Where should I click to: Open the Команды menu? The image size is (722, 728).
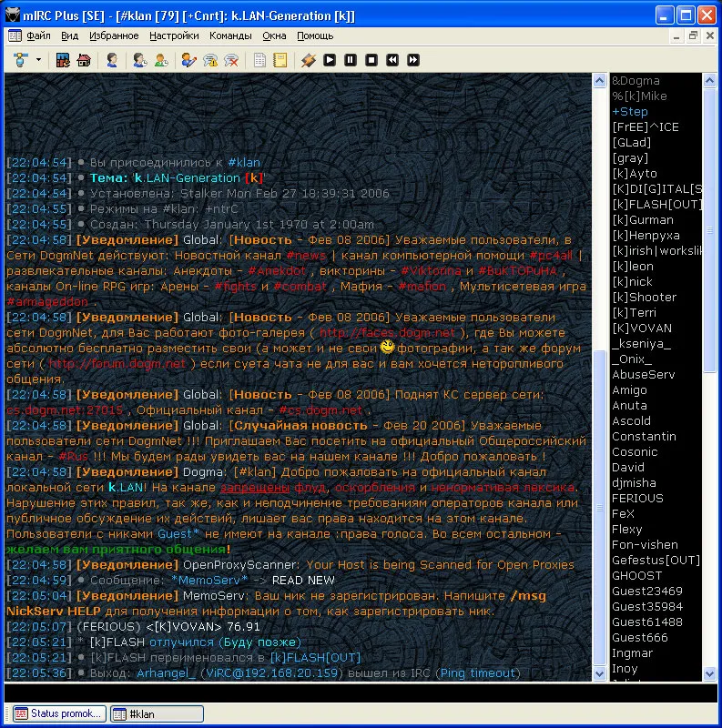(x=229, y=35)
